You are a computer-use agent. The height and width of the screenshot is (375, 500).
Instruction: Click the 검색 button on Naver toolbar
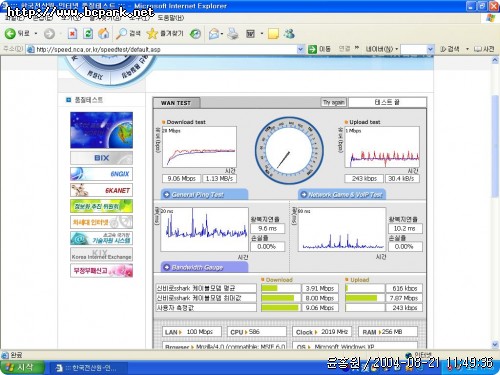coord(449,49)
